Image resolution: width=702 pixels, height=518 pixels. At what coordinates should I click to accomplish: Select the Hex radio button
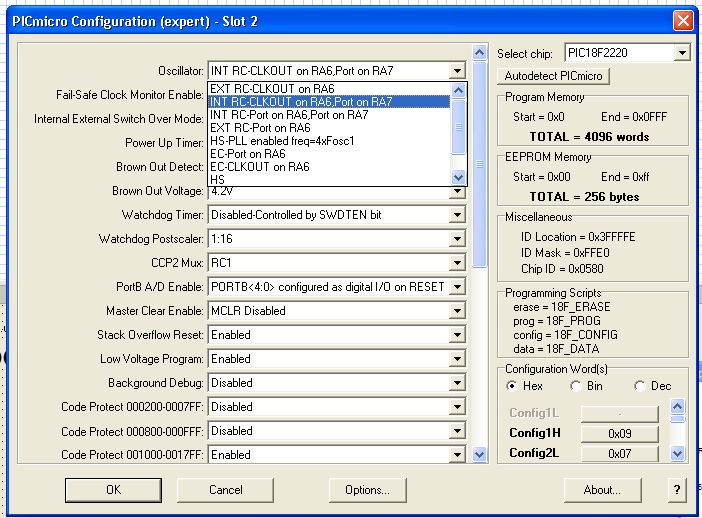coord(511,386)
